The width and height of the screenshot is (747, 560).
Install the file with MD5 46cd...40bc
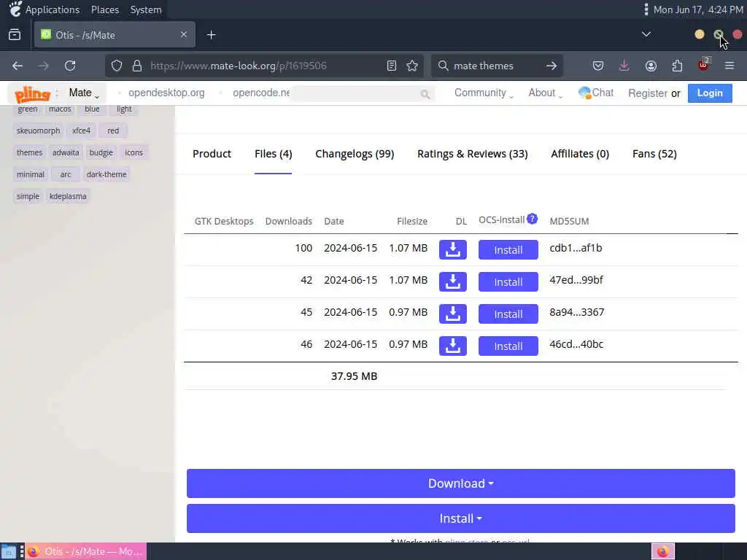508,346
